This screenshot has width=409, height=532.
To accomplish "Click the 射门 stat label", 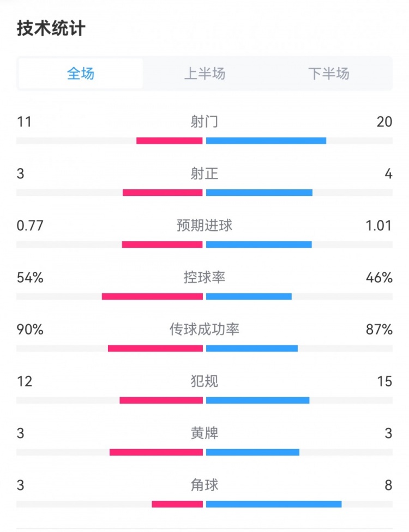I will [204, 122].
